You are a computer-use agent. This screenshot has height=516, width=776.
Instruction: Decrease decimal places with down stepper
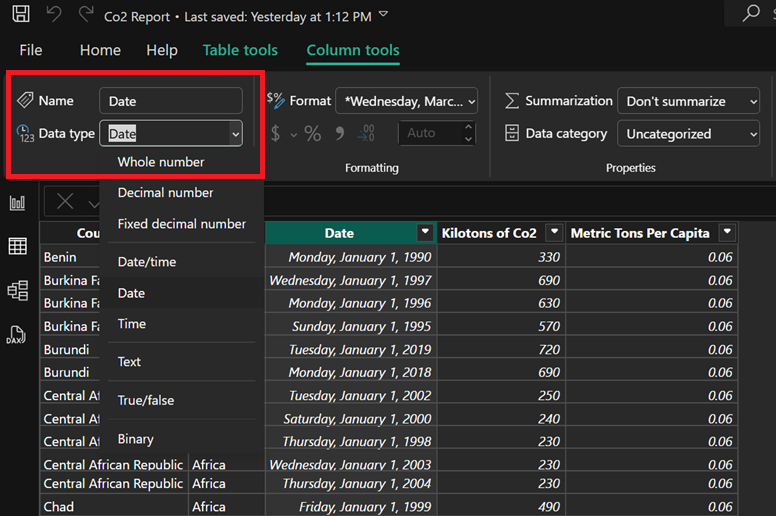468,139
